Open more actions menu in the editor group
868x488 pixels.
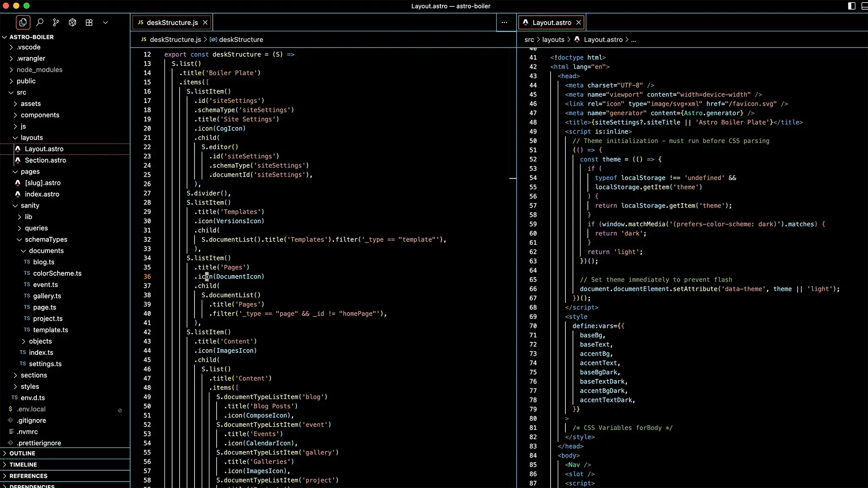tap(504, 22)
